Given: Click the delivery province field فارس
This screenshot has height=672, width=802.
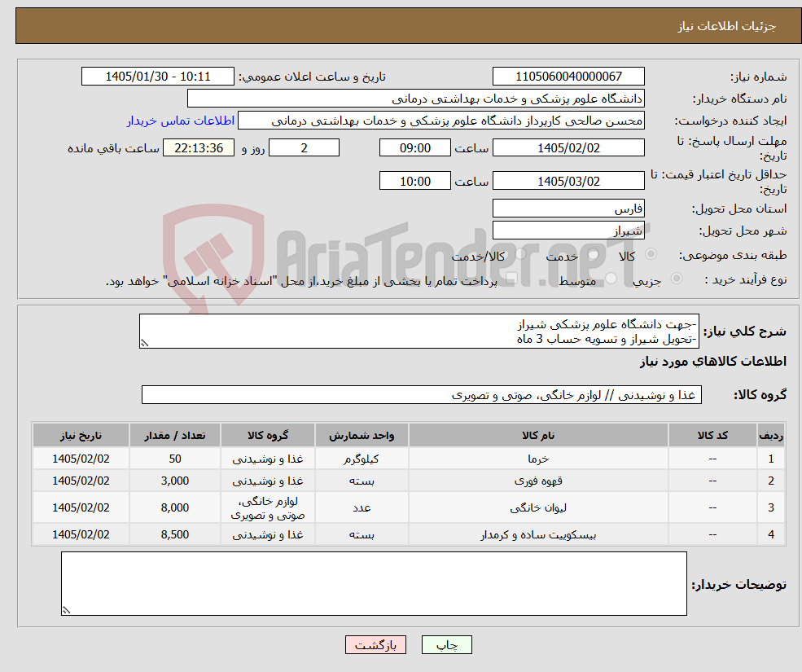Looking at the screenshot, I should (568, 209).
